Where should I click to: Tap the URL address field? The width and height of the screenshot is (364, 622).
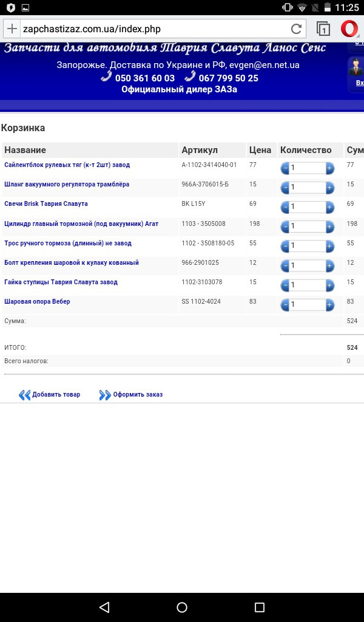click(155, 29)
